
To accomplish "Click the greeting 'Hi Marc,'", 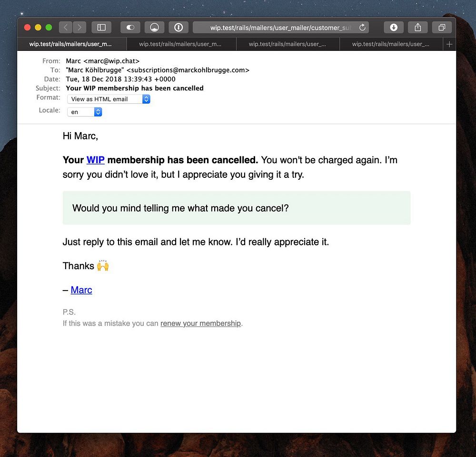I will (80, 136).
